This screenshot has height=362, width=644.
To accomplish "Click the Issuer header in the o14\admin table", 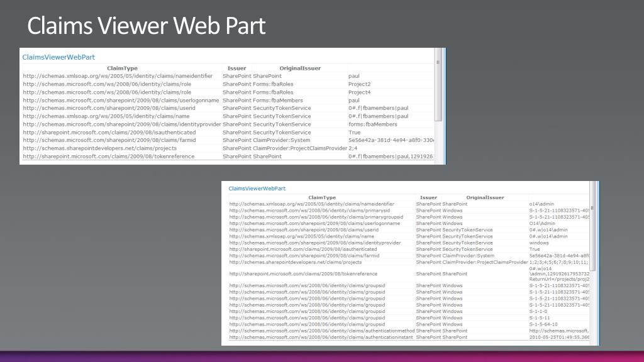I will click(428, 197).
